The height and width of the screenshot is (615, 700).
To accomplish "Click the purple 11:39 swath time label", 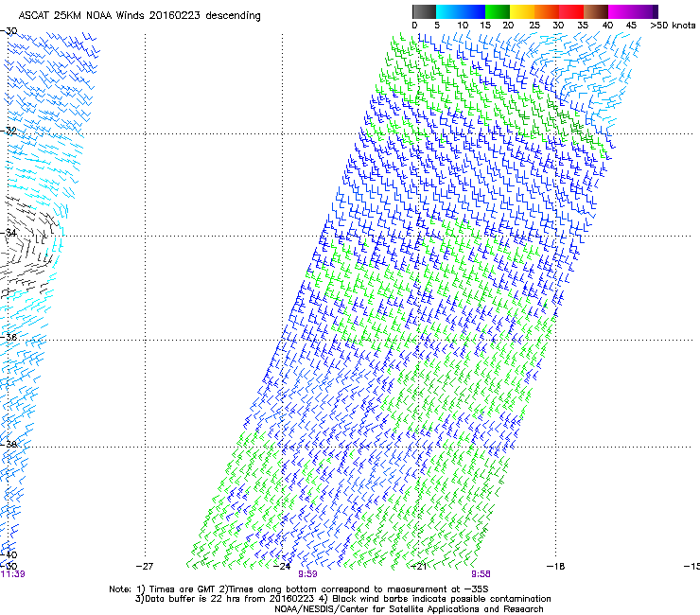I will pos(12,574).
